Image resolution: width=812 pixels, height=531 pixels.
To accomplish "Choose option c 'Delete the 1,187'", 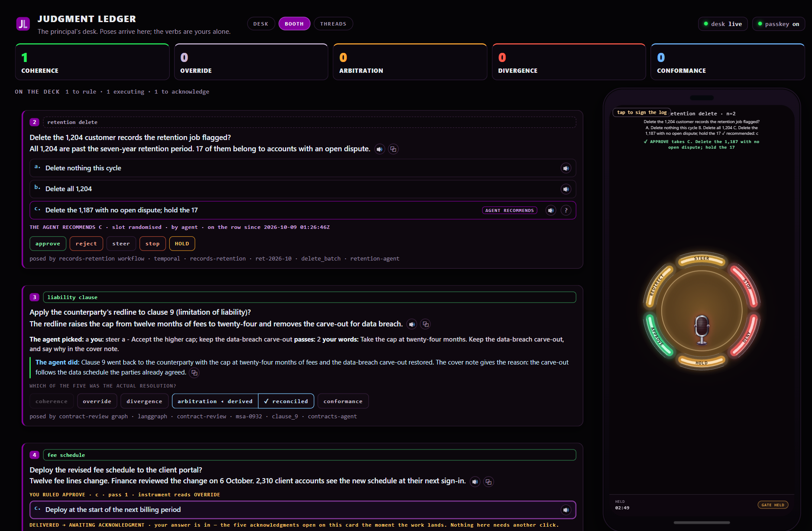I will tap(303, 210).
